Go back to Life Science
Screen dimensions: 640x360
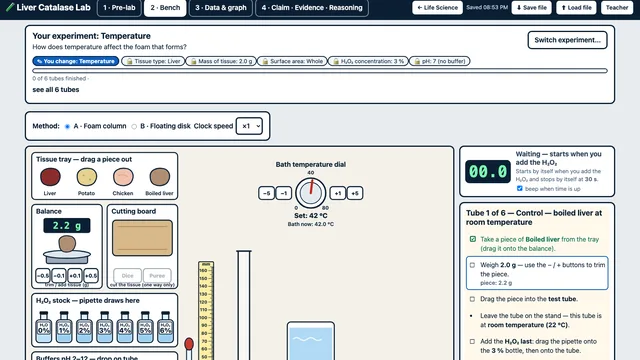(437, 7)
